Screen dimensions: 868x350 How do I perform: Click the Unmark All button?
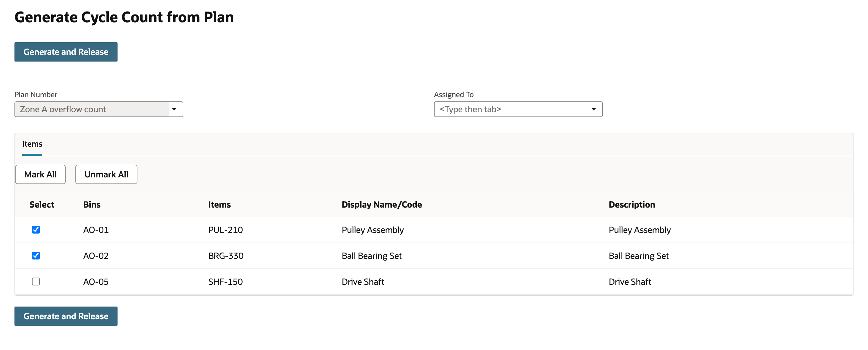click(106, 175)
